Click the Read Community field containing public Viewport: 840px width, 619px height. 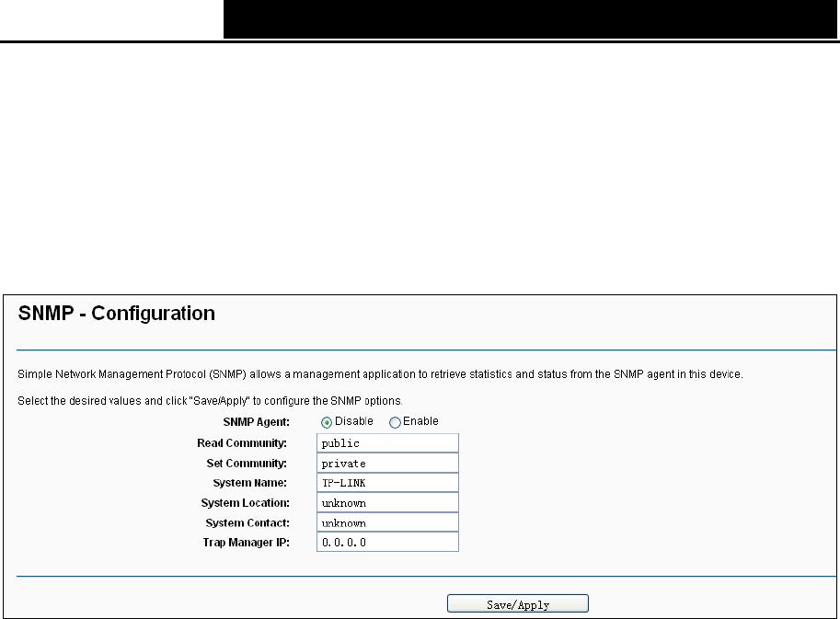point(387,442)
